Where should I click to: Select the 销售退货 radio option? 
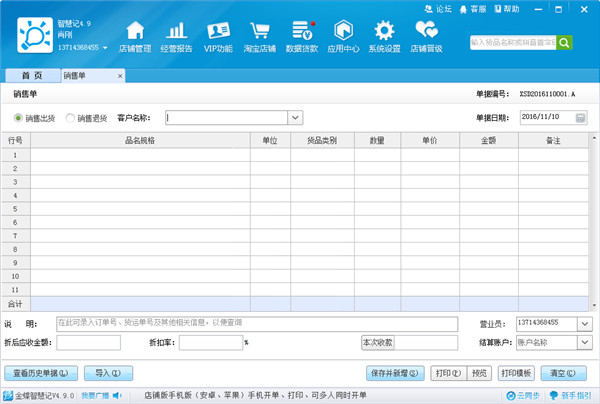[71, 118]
